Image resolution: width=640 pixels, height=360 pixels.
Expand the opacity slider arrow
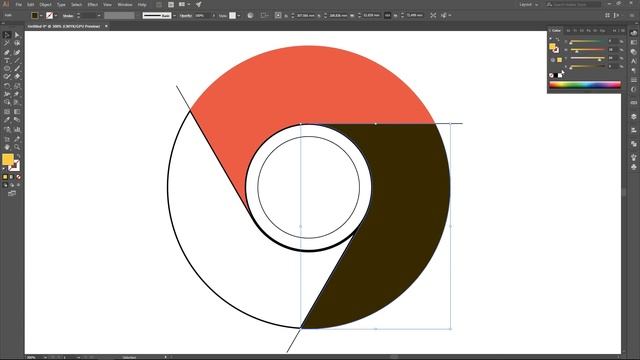pyautogui.click(x=213, y=16)
